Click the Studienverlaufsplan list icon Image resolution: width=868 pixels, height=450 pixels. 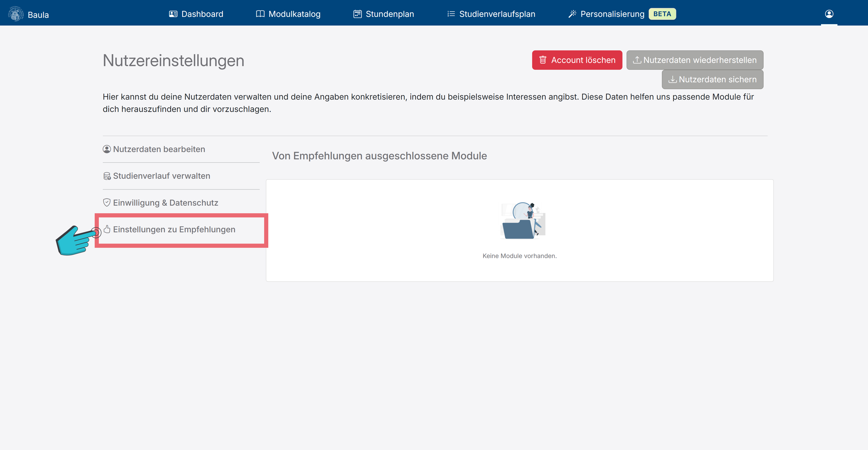click(x=451, y=14)
